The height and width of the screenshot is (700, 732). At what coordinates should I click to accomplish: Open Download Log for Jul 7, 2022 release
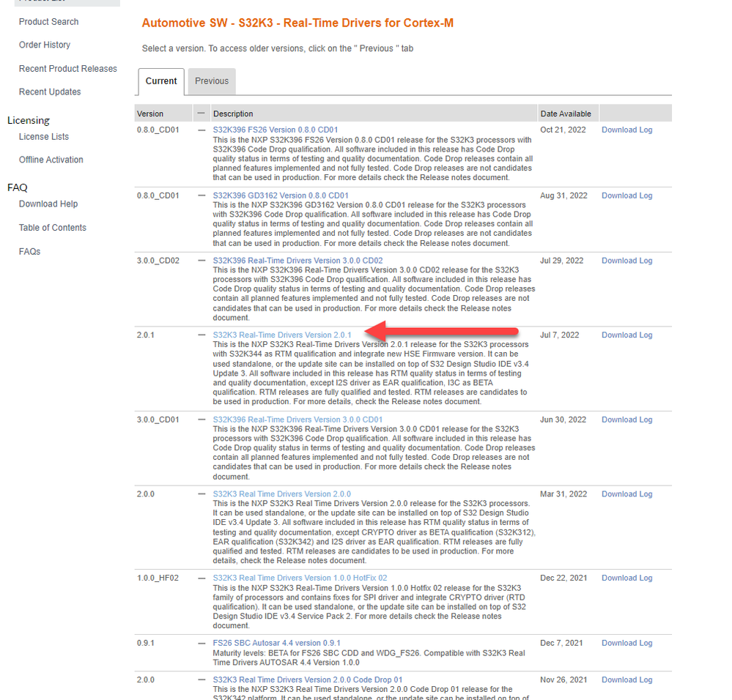pos(626,335)
